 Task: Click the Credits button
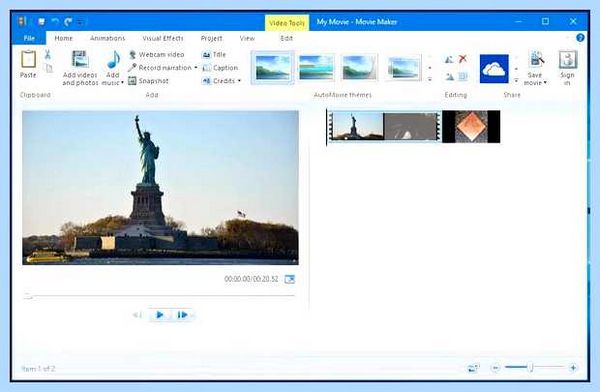(x=218, y=81)
